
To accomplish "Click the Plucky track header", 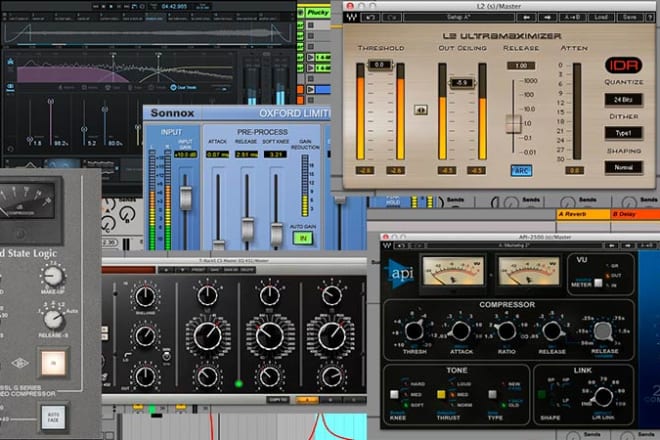I will coord(318,13).
